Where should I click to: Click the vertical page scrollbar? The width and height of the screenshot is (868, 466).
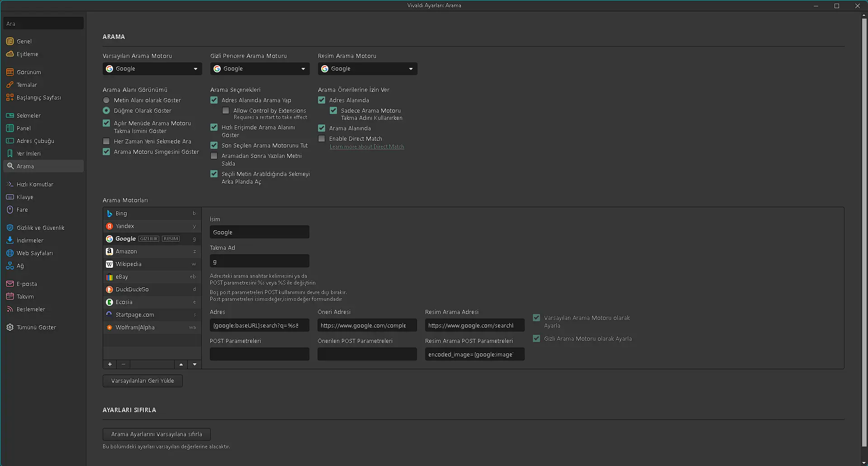click(864, 232)
